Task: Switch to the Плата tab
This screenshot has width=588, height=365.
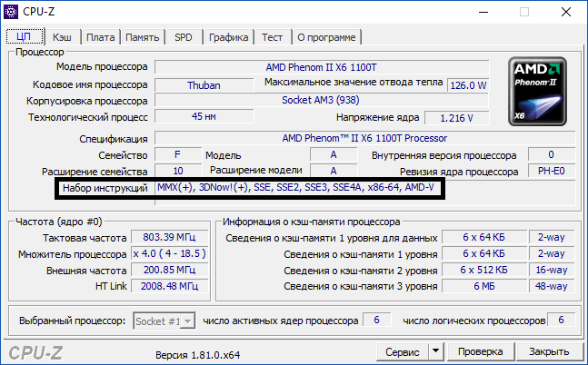Action: 100,37
